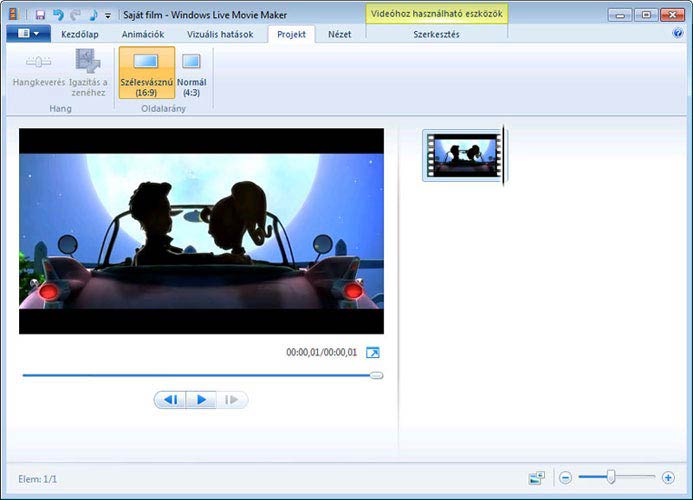This screenshot has height=500, width=693.
Task: Select Normál (4:3) aspect ratio
Action: tap(191, 74)
